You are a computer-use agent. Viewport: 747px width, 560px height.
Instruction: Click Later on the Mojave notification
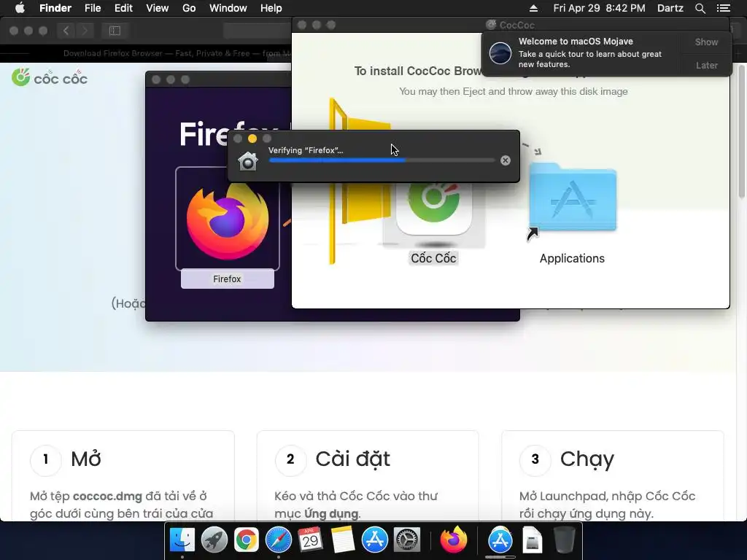coord(706,65)
